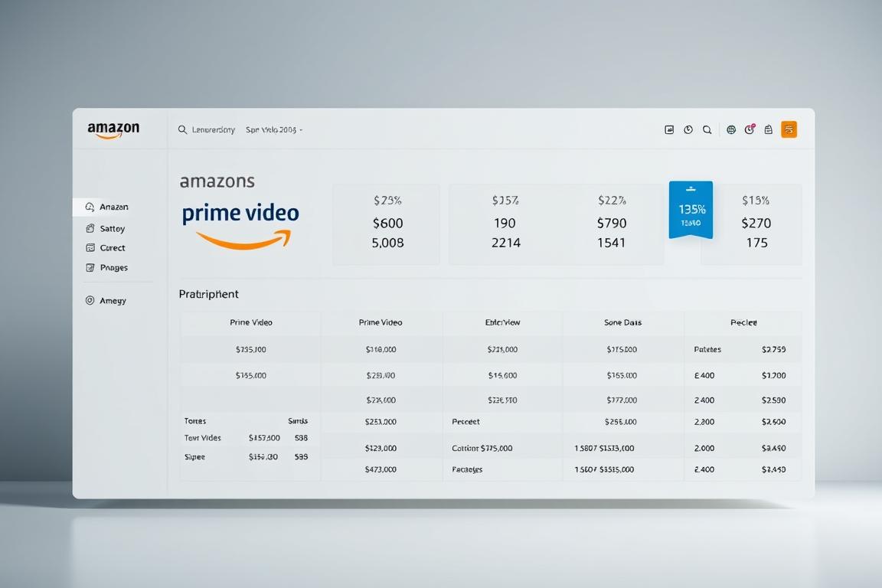Click the blue 135% bookmark badge
The height and width of the screenshot is (588, 882).
[691, 210]
